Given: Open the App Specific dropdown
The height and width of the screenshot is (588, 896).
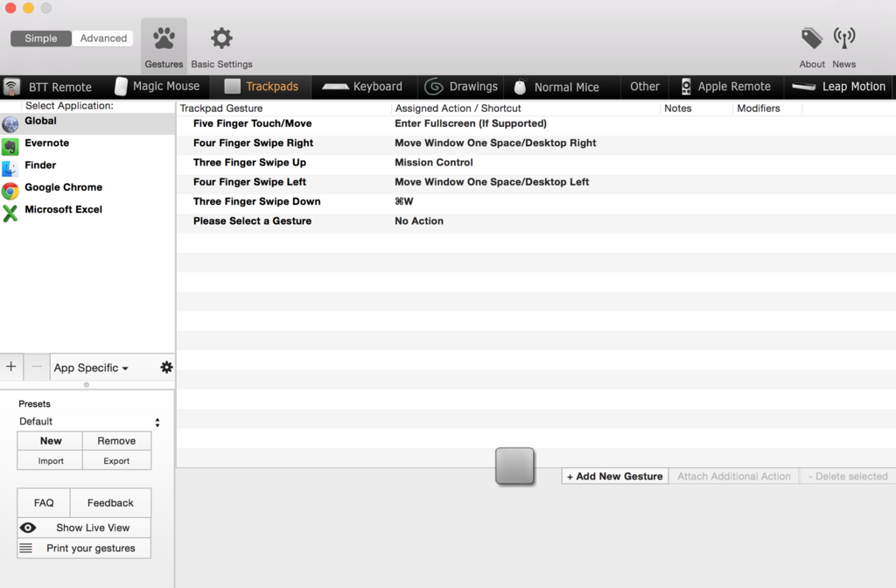Looking at the screenshot, I should (91, 368).
